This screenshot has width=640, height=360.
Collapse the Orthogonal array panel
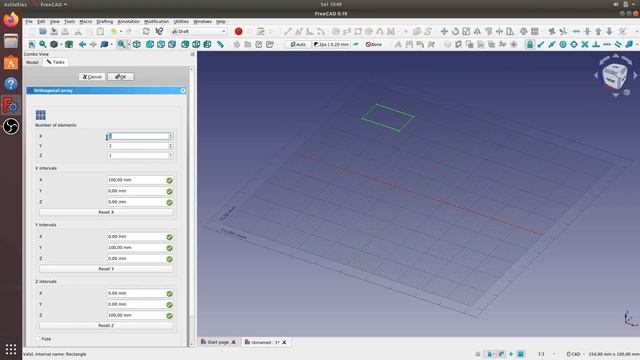point(183,90)
